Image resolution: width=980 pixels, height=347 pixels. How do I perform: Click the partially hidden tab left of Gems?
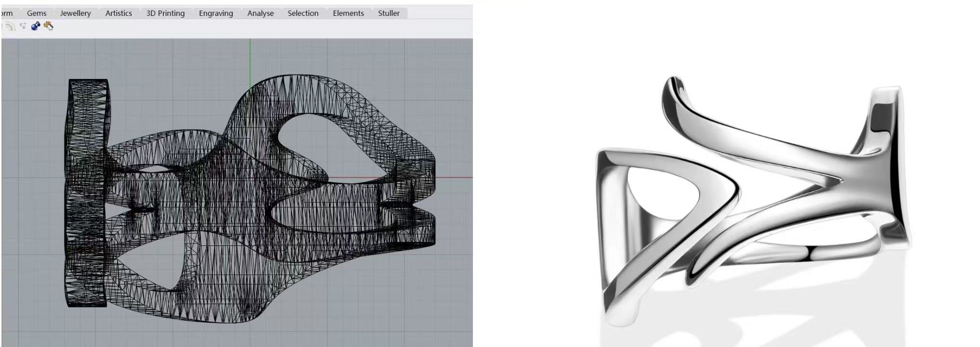(7, 13)
